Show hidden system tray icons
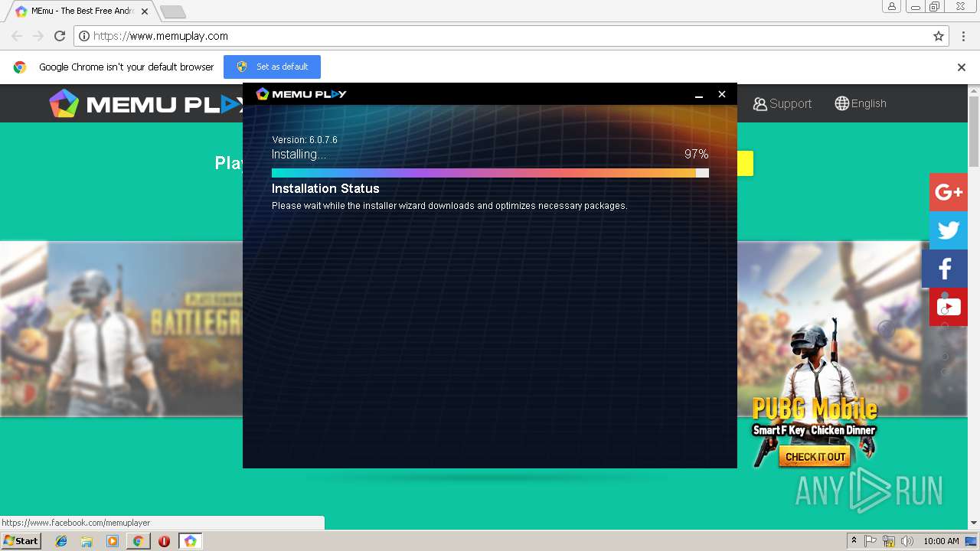 click(854, 541)
